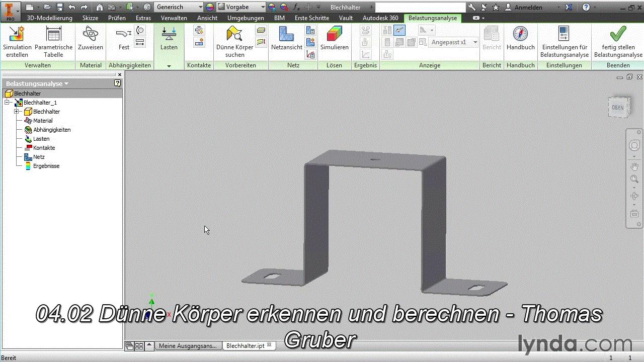Open the Angepasst x1 displacement dropdown
This screenshot has height=362, width=644.
coord(453,42)
